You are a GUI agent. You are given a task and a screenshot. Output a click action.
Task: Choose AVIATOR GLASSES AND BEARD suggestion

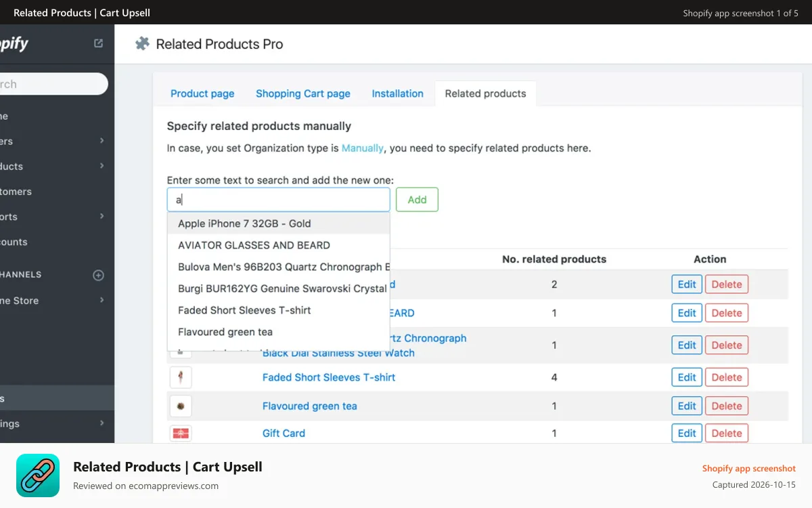tap(279, 245)
